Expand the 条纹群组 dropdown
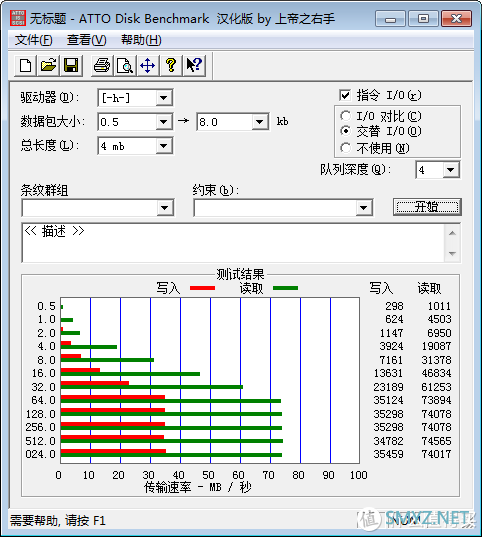The width and height of the screenshot is (482, 537). click(x=165, y=208)
